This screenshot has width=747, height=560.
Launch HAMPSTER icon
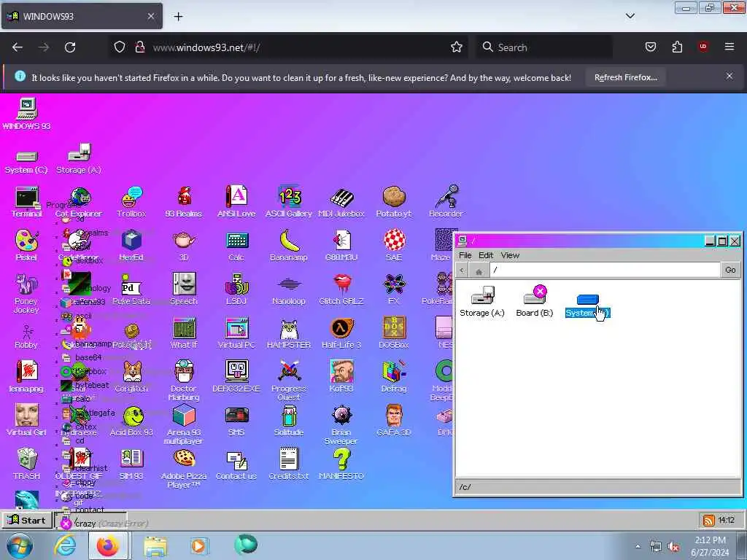click(x=289, y=332)
